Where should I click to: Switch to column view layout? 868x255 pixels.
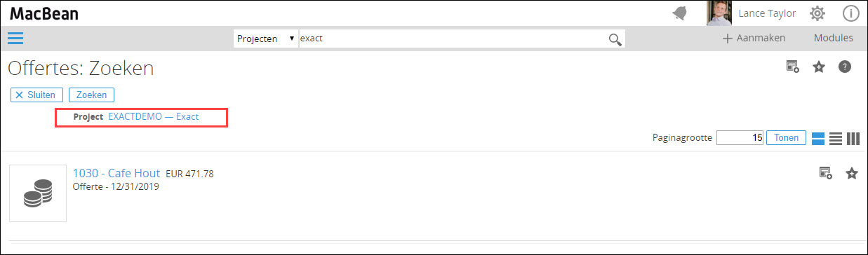tap(853, 138)
